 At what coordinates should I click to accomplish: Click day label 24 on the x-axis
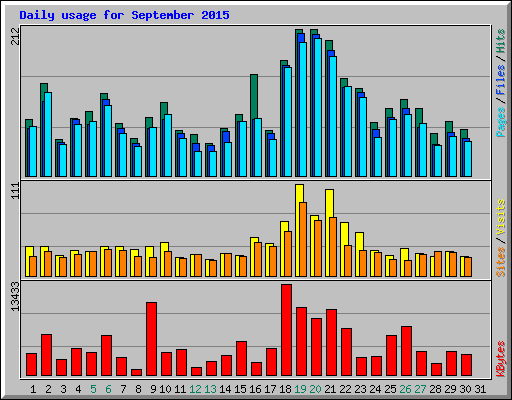375,389
